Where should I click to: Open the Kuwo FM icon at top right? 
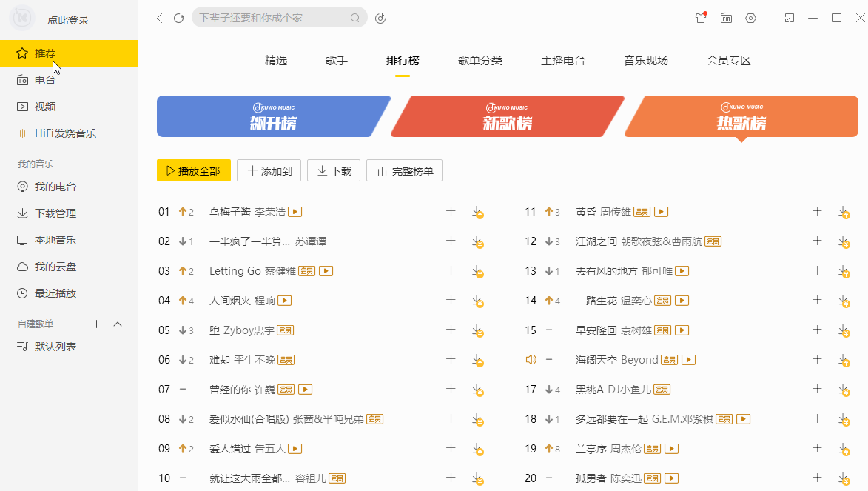click(726, 18)
